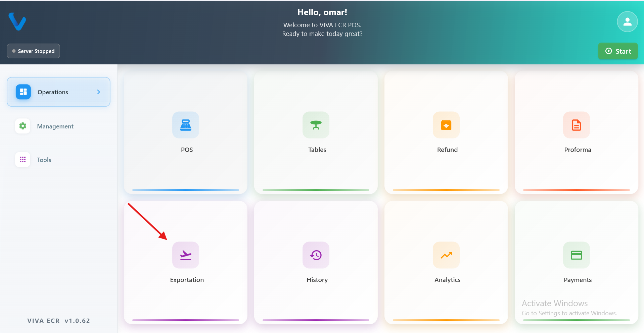This screenshot has width=644, height=333.
Task: Open the Proforma document icon
Action: coord(577,125)
